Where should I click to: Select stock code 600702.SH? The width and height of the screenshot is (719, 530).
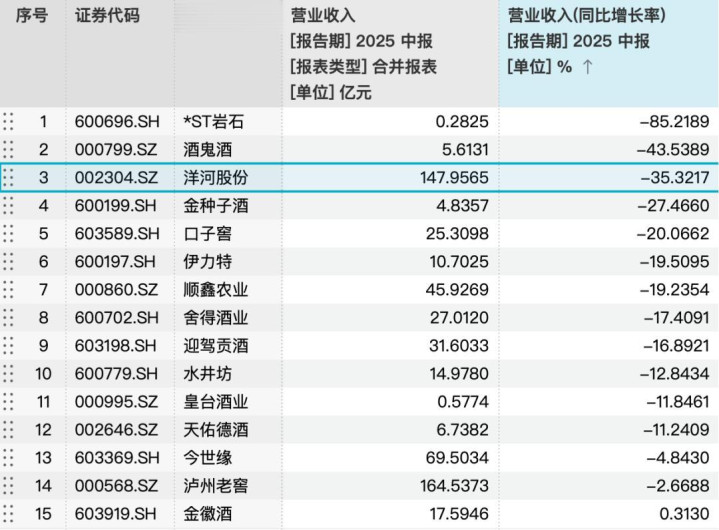[117, 317]
